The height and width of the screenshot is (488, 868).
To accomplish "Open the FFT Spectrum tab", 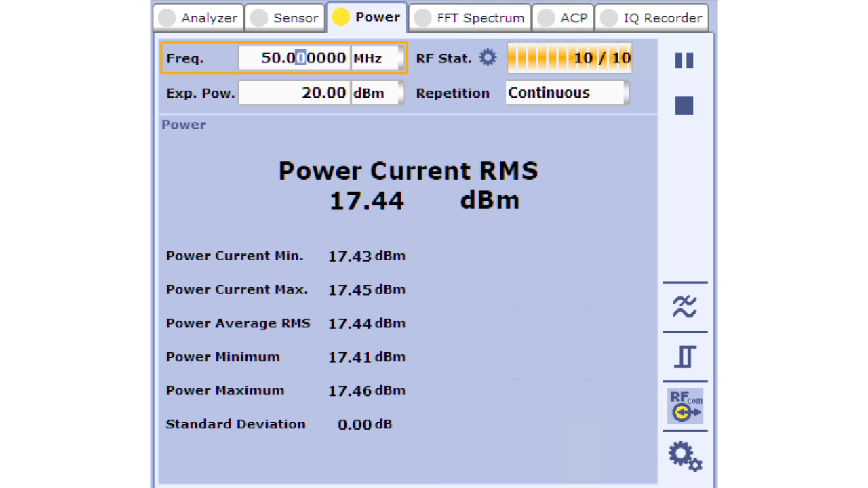I will (470, 18).
